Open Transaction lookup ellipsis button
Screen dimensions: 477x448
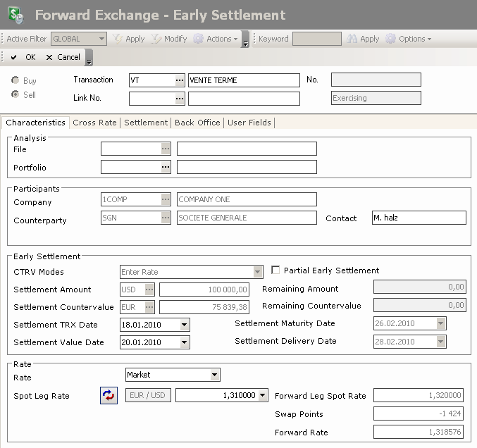click(x=180, y=80)
